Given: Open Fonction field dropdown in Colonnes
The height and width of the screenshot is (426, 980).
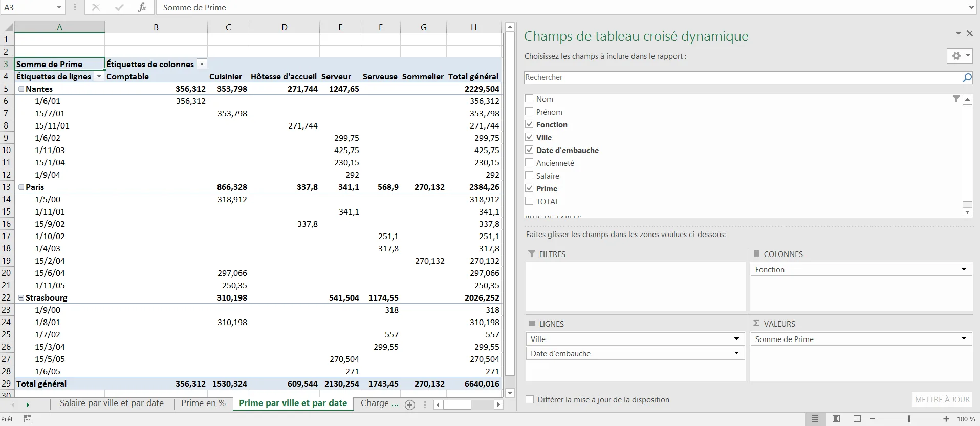Looking at the screenshot, I should tap(964, 269).
